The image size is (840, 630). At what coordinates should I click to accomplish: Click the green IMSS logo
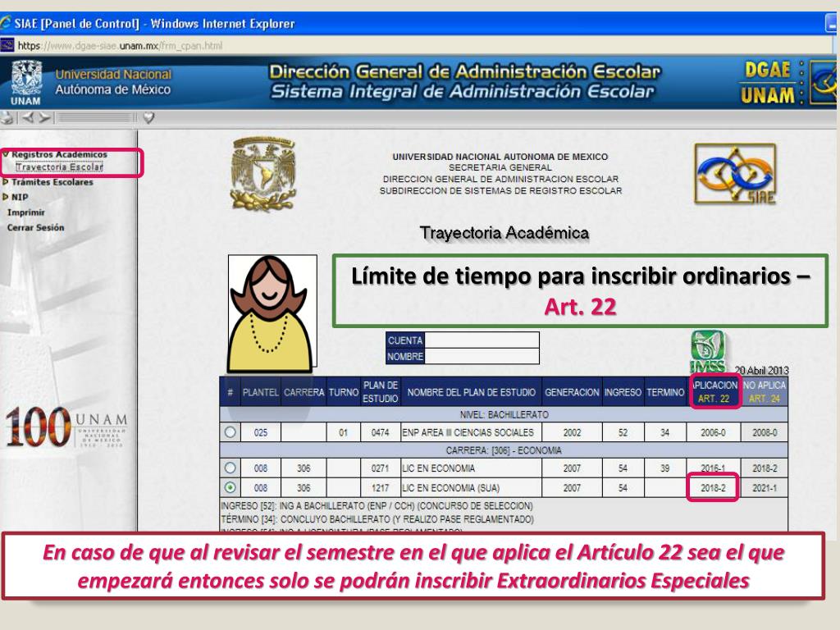click(708, 351)
